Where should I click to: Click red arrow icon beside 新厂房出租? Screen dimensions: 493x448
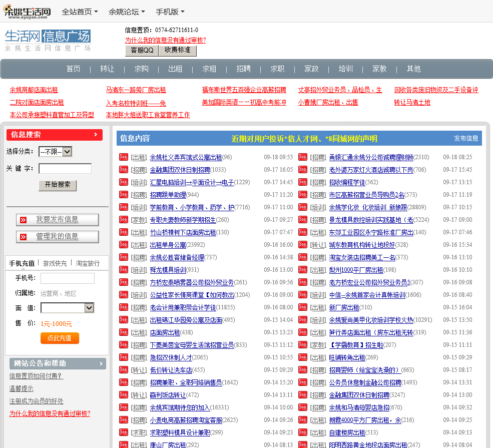coord(303,307)
